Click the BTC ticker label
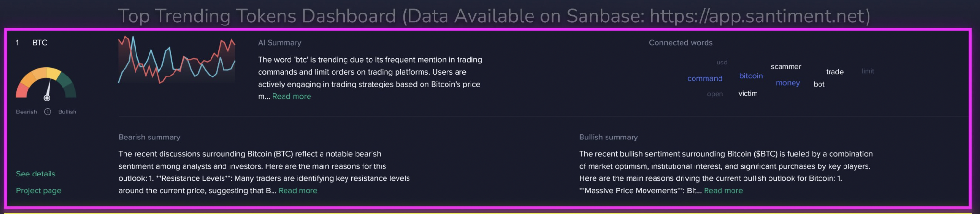This screenshot has width=980, height=214. 39,43
